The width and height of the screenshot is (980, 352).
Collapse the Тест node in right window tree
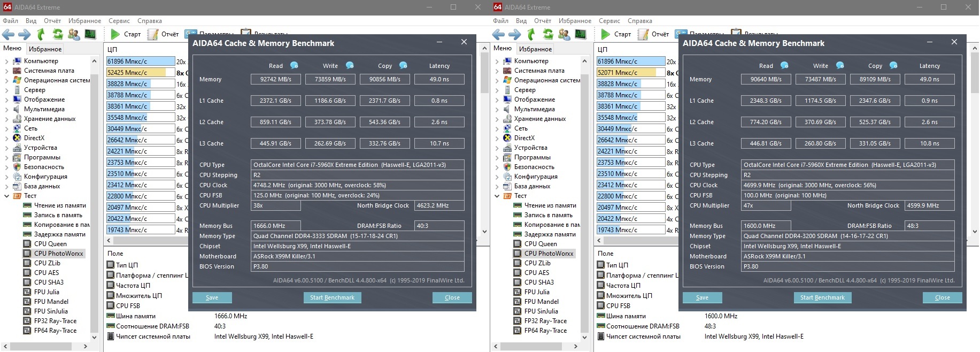(x=497, y=196)
